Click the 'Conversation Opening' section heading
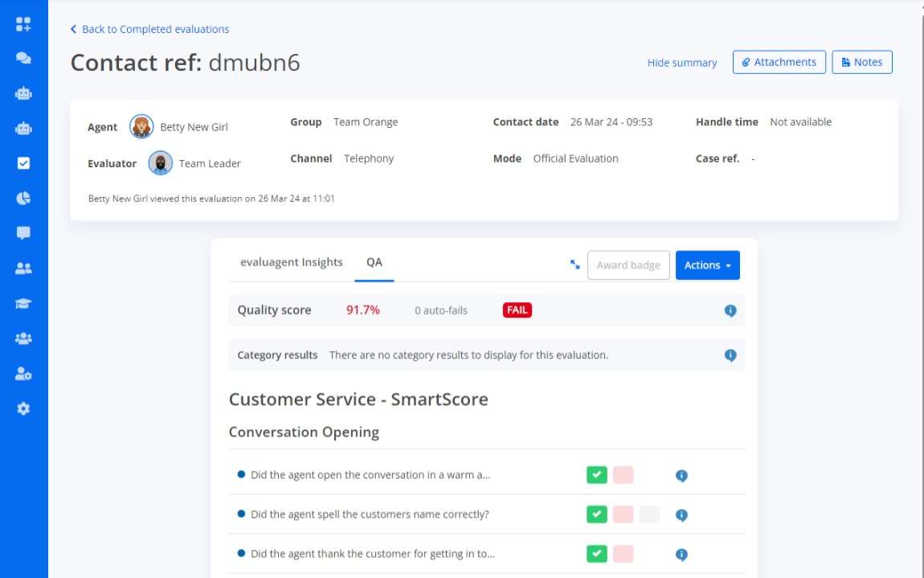The height and width of the screenshot is (578, 924). point(304,432)
